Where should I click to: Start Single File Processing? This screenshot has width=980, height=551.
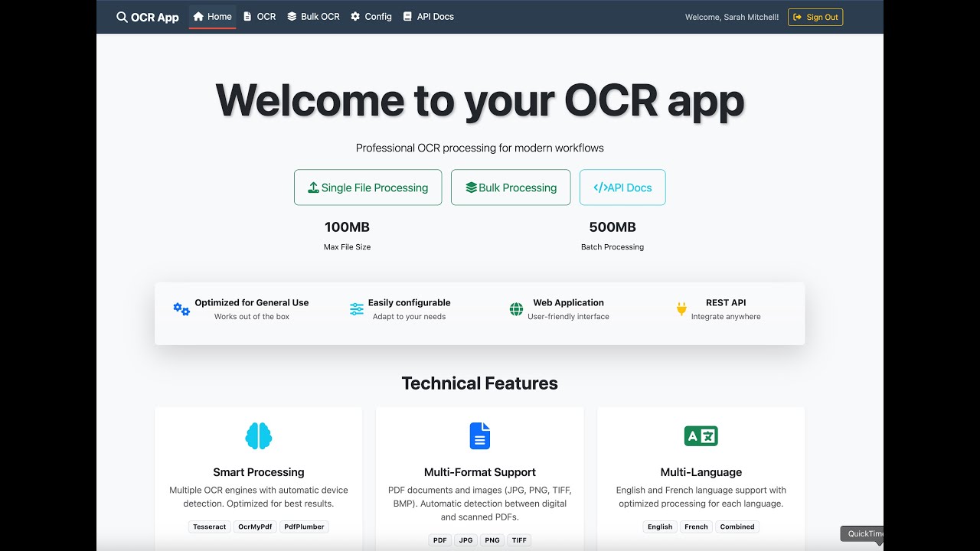368,187
